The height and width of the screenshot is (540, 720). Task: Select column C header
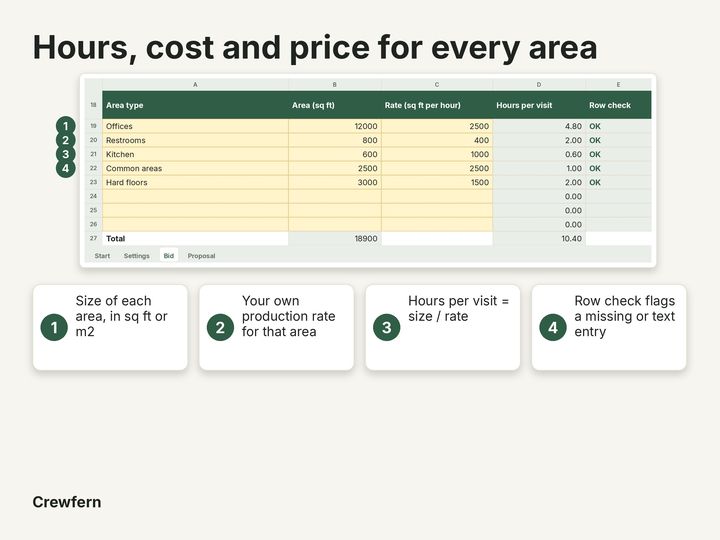click(x=437, y=84)
